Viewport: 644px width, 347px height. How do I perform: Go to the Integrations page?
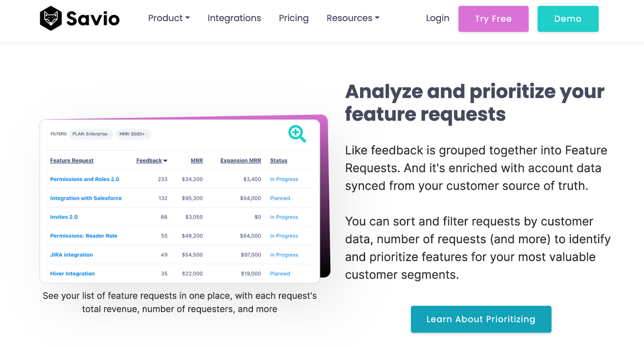click(x=234, y=18)
